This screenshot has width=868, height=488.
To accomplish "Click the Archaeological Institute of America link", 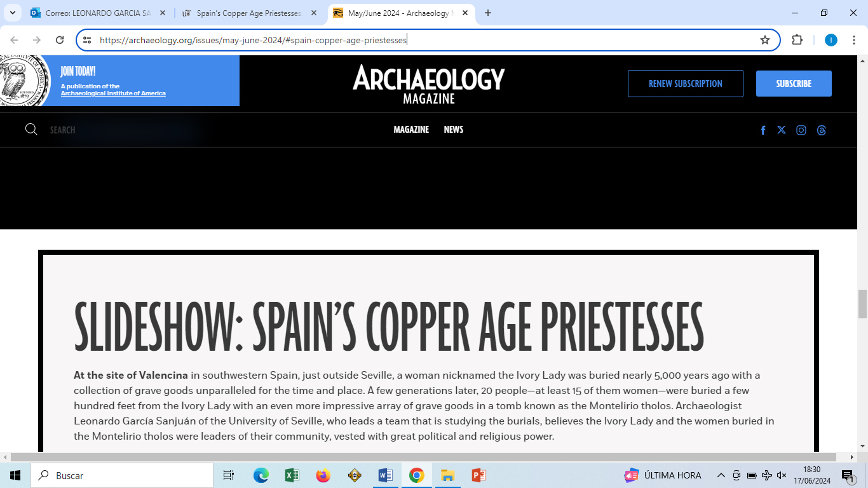I will pos(113,93).
